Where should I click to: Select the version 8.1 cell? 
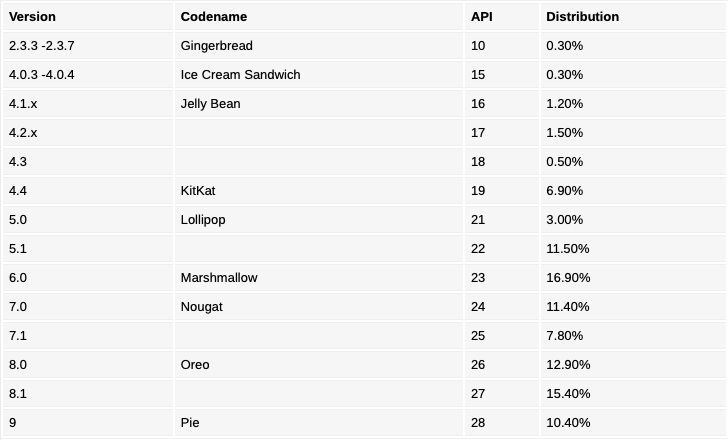(x=19, y=394)
